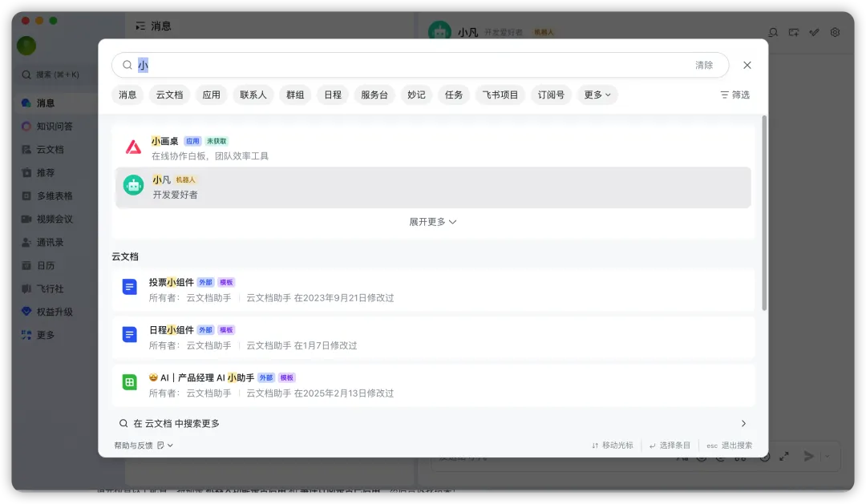
Task: Open the 日程小组件 document icon
Action: (129, 334)
